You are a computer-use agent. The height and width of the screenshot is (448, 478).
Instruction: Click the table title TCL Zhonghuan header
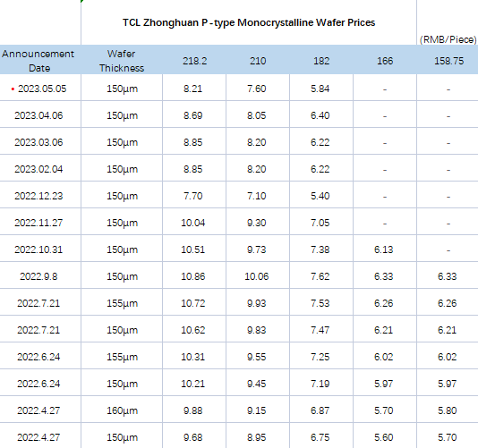tap(249, 22)
